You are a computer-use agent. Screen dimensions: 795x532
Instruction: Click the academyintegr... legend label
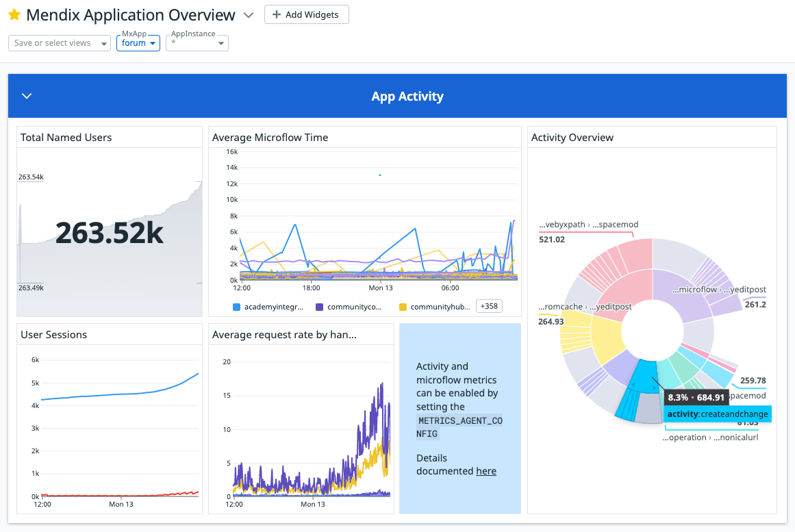(274, 307)
